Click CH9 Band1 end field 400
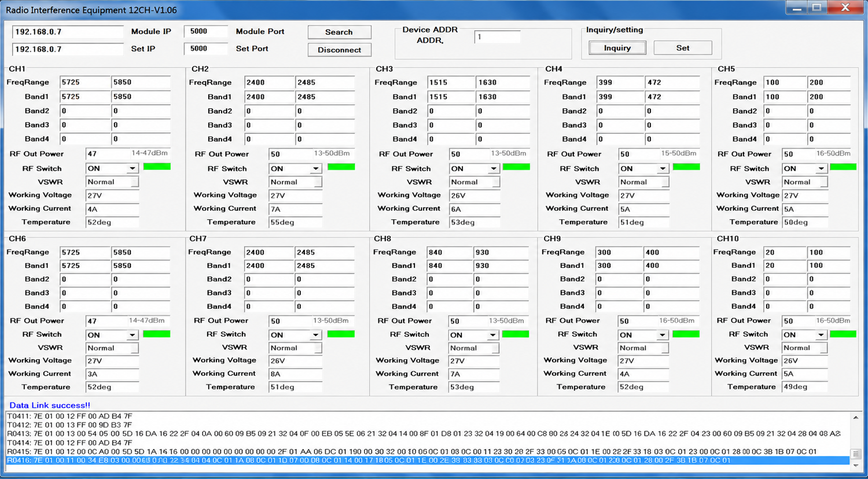 pyautogui.click(x=671, y=266)
